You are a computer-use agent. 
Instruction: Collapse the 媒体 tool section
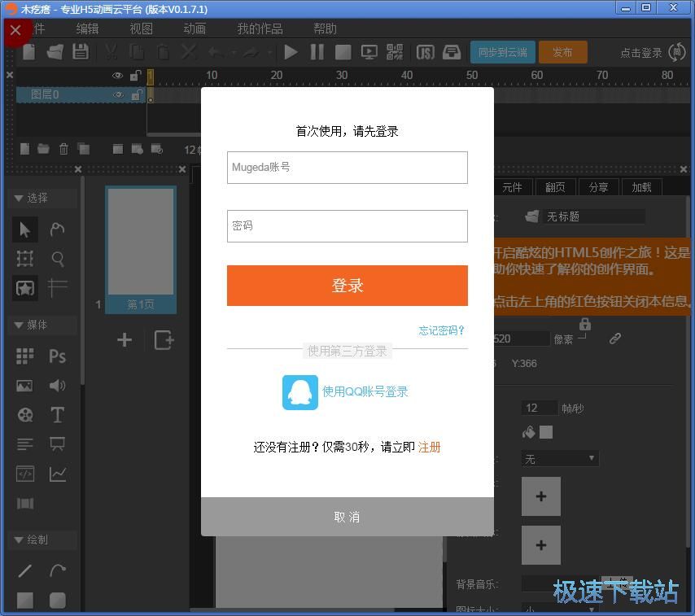19,325
